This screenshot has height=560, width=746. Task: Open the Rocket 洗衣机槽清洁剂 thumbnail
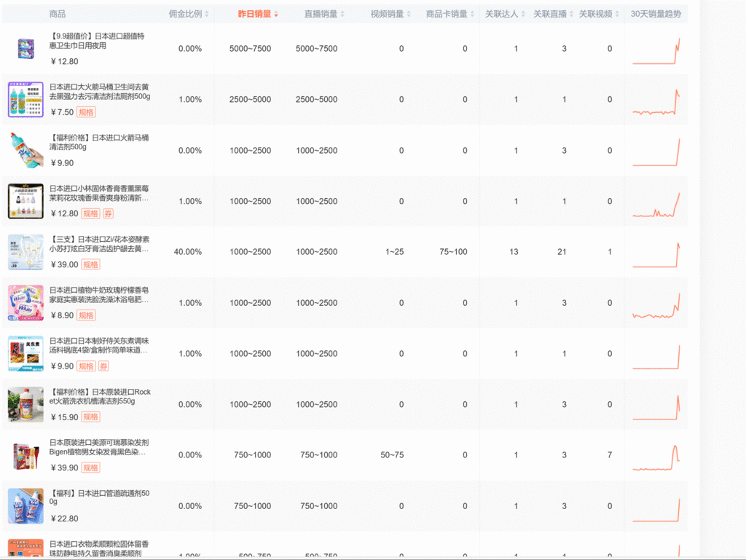[x=25, y=405]
